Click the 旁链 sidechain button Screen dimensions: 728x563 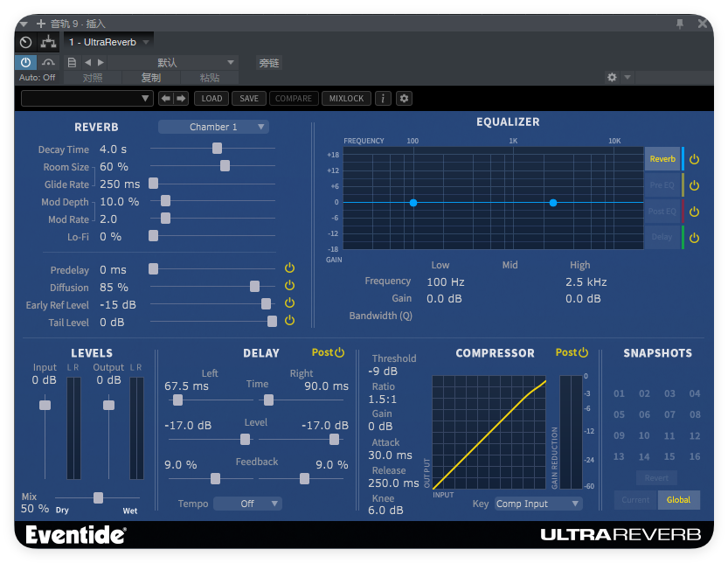pos(269,63)
